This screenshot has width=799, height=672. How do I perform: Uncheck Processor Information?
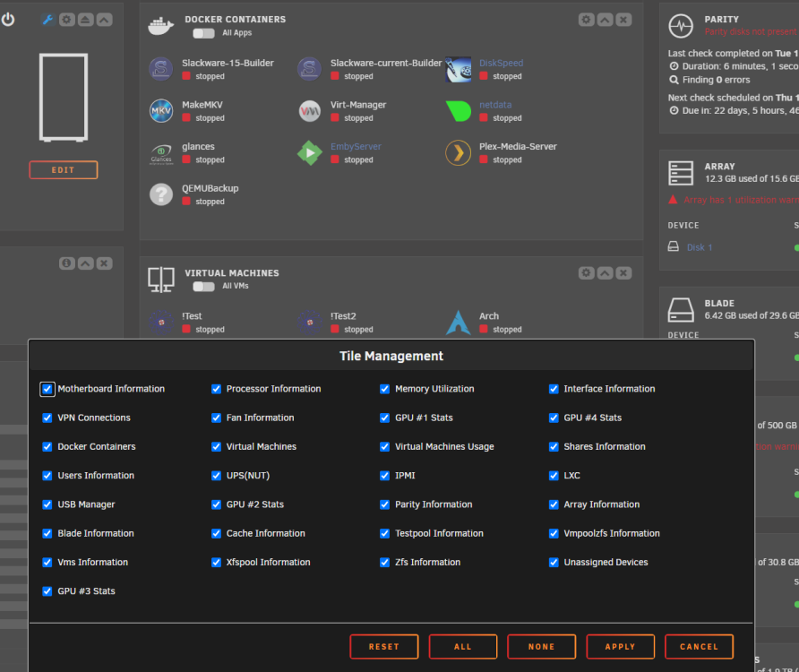coord(216,389)
